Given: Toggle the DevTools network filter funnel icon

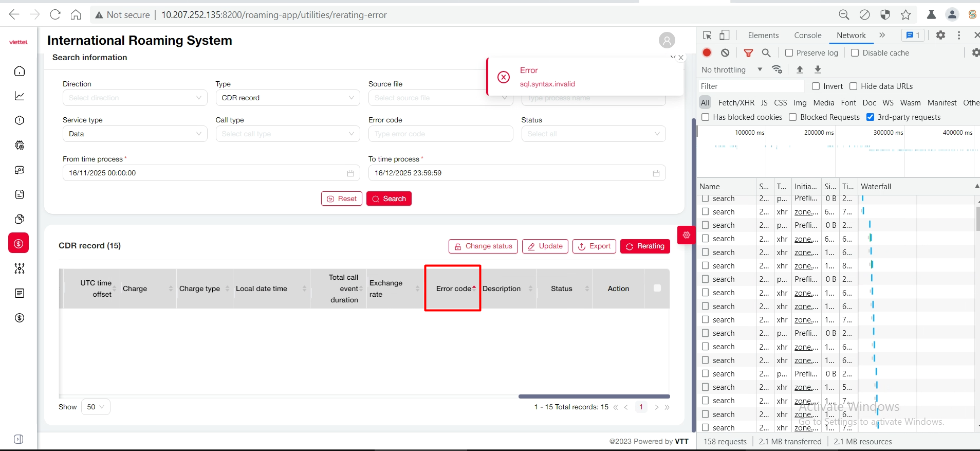Looking at the screenshot, I should (748, 52).
